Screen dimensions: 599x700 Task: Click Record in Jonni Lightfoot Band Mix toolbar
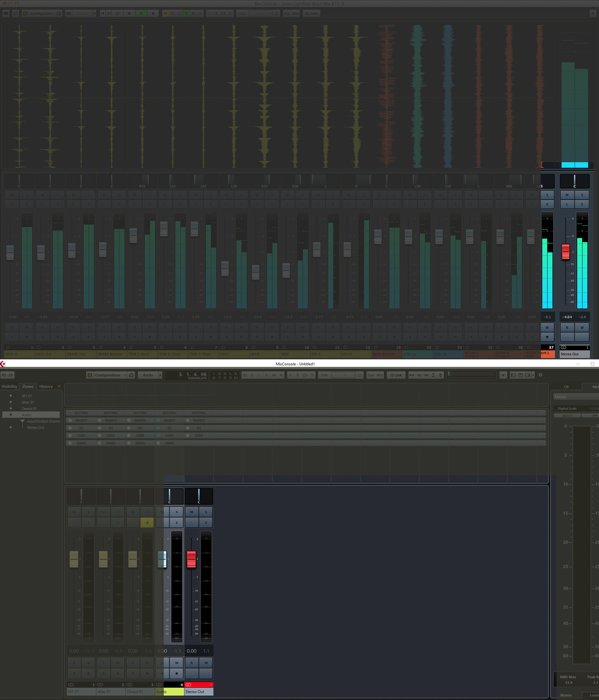tap(153, 13)
